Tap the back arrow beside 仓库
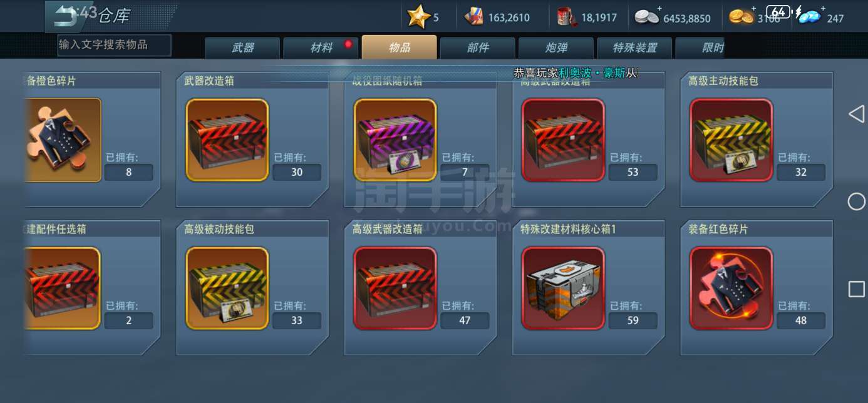 [66, 16]
